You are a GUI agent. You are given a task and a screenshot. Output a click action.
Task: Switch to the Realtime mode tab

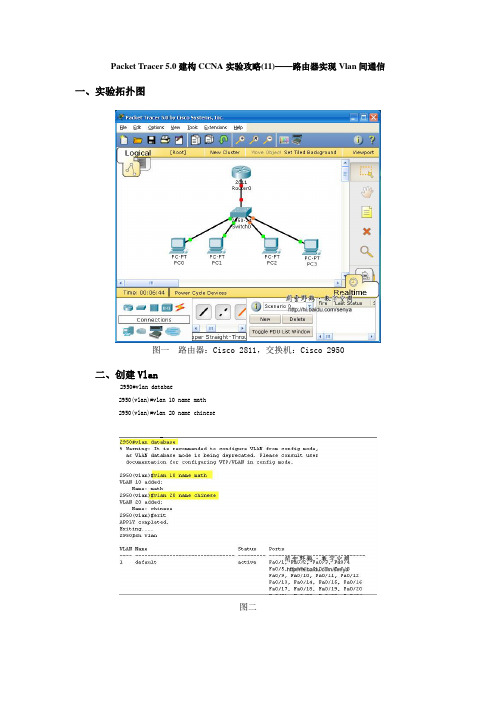pyautogui.click(x=350, y=292)
